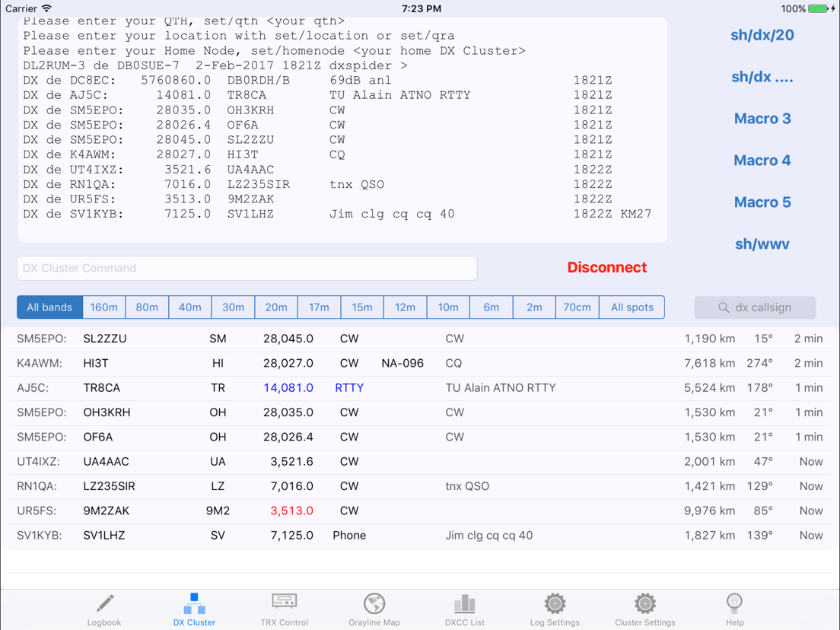Filter spots by 30m band
The image size is (840, 630).
(233, 307)
